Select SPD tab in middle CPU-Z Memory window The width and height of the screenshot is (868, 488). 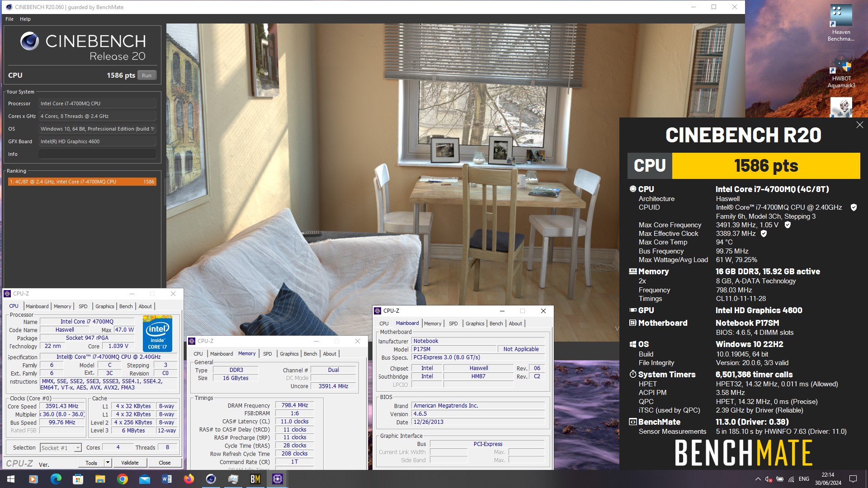[x=268, y=354]
